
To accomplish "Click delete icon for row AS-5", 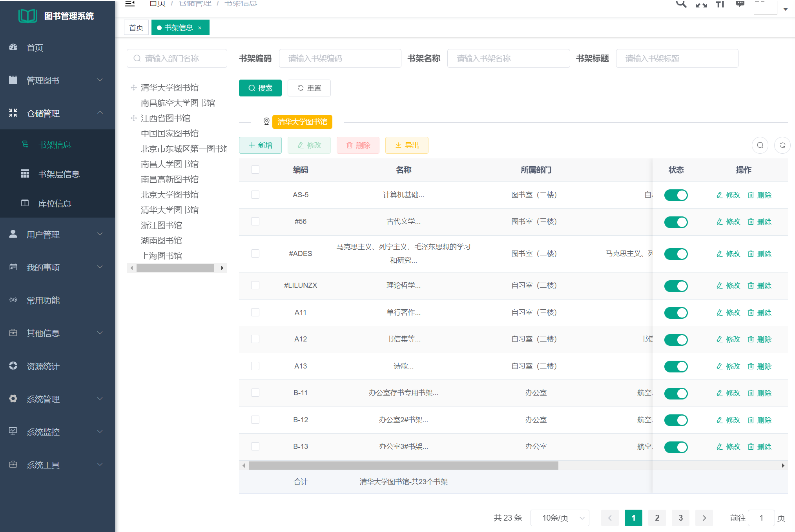I will (x=759, y=195).
